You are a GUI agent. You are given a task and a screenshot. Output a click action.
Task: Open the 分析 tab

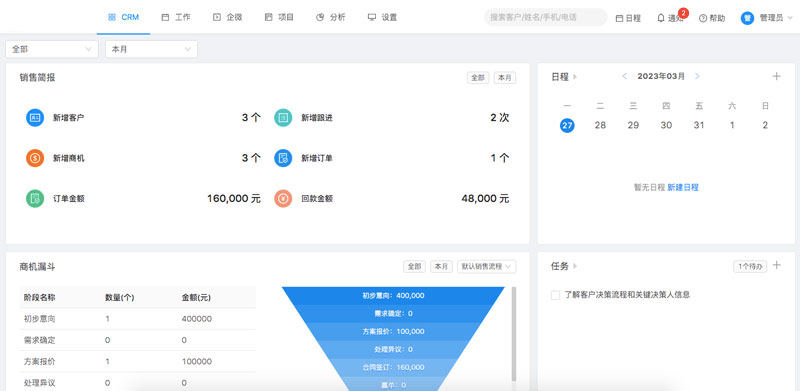(x=331, y=17)
